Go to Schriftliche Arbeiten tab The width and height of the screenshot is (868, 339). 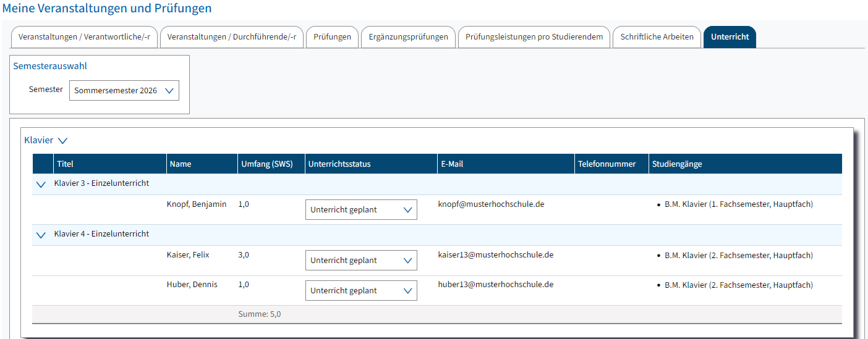657,37
